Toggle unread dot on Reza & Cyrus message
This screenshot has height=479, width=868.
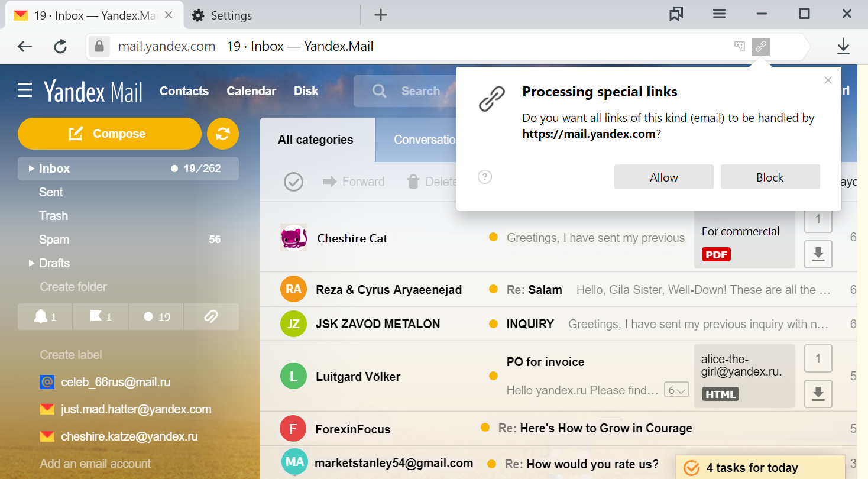[x=493, y=289]
